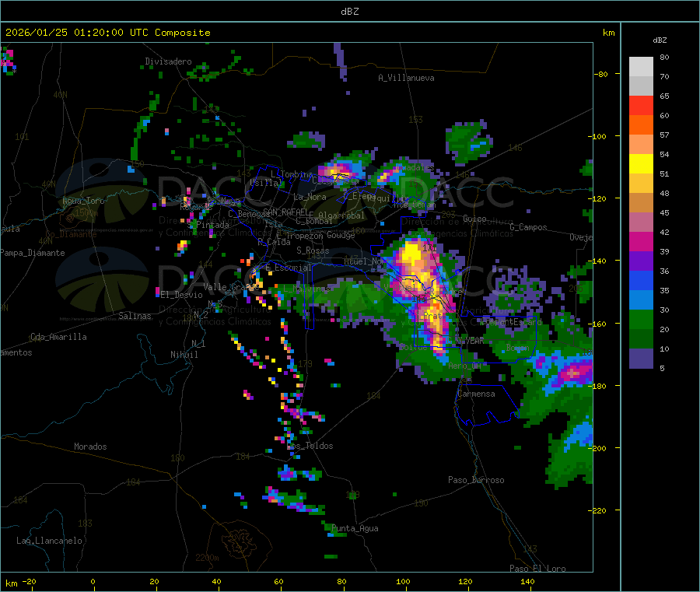Viewport: 700px width, 592px height.
Task: Click the La_Nora map label
Action: pyautogui.click(x=310, y=197)
